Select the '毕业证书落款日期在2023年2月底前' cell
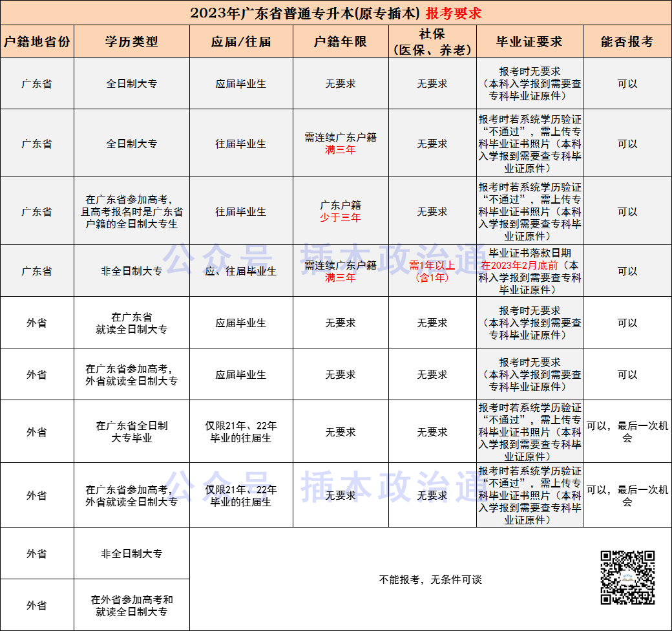The width and height of the screenshot is (672, 631). (x=530, y=271)
